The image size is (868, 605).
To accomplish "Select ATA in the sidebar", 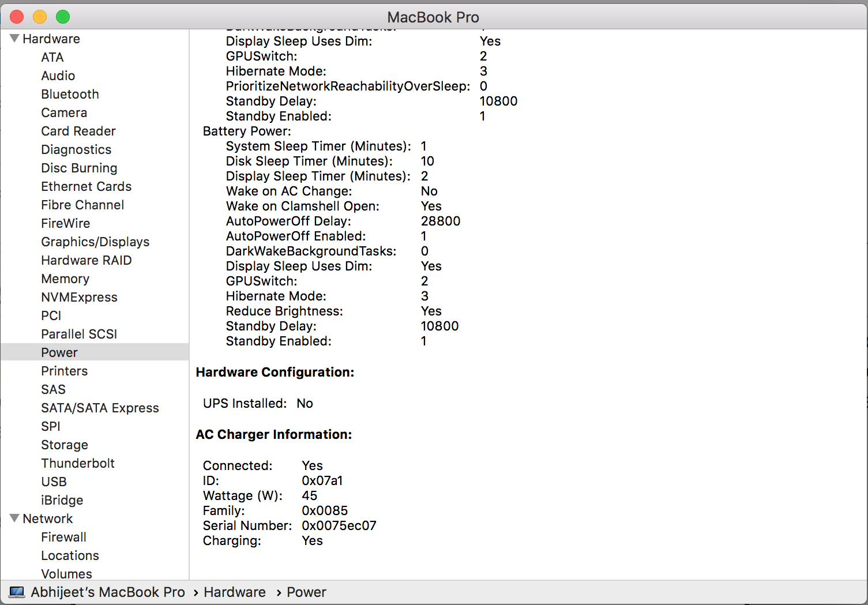I will coord(52,57).
